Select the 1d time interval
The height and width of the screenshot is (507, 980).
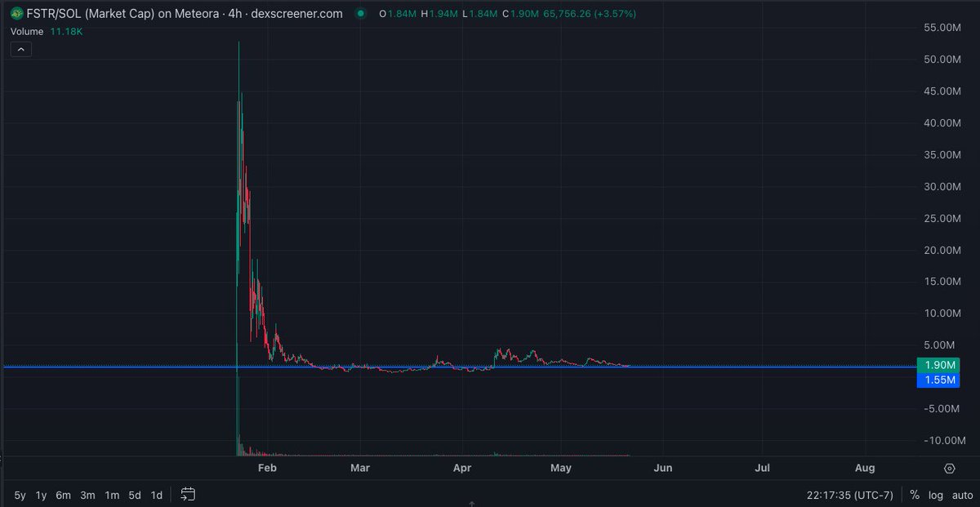(x=155, y=494)
